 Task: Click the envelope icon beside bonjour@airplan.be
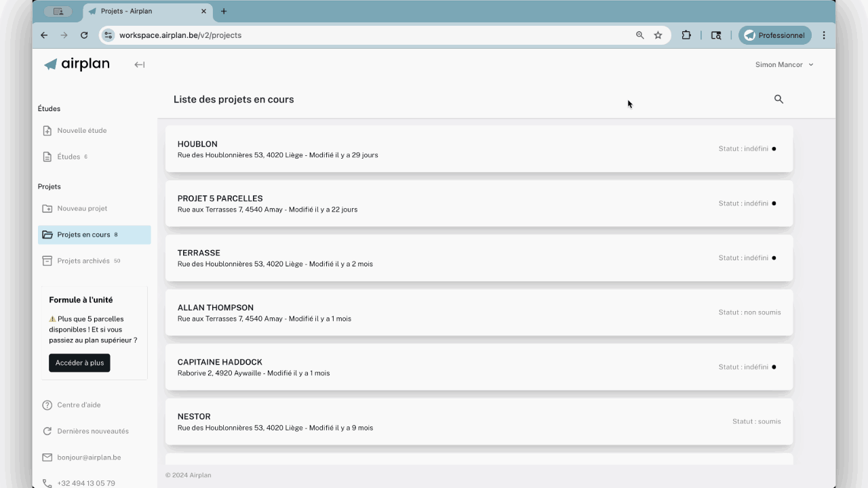tap(47, 457)
